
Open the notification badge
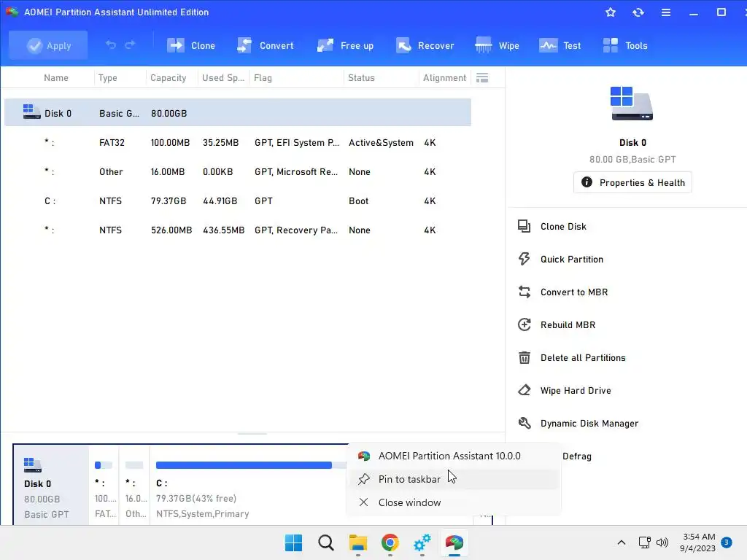tap(727, 542)
